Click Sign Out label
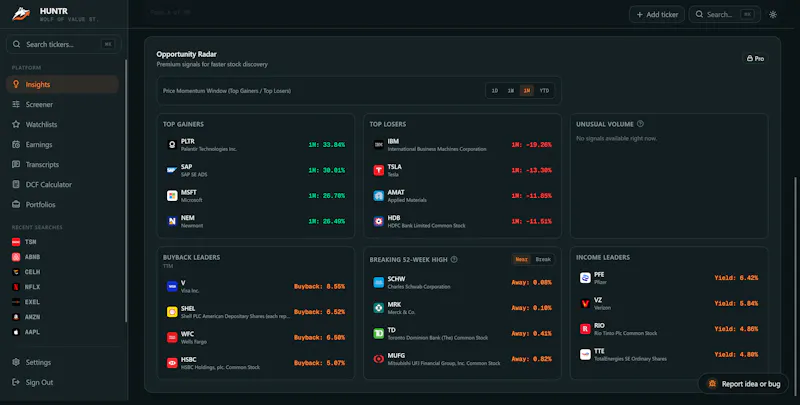Image resolution: width=800 pixels, height=405 pixels. (x=39, y=382)
